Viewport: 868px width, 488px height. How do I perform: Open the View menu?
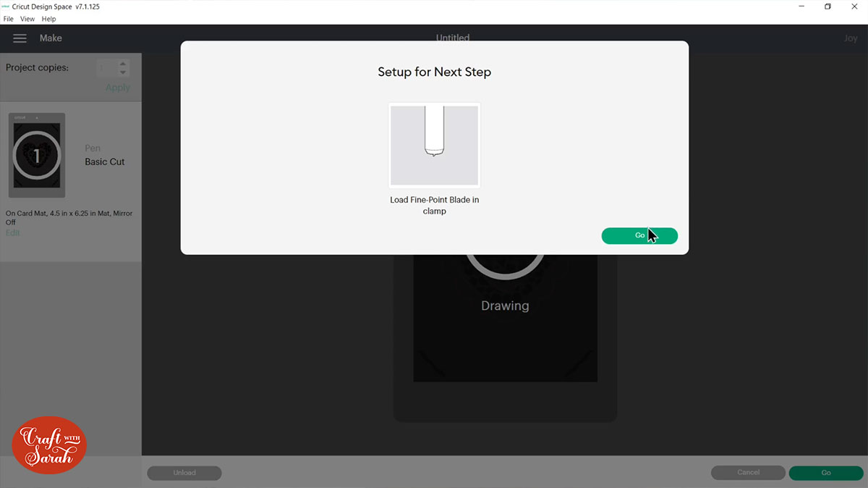(x=27, y=19)
